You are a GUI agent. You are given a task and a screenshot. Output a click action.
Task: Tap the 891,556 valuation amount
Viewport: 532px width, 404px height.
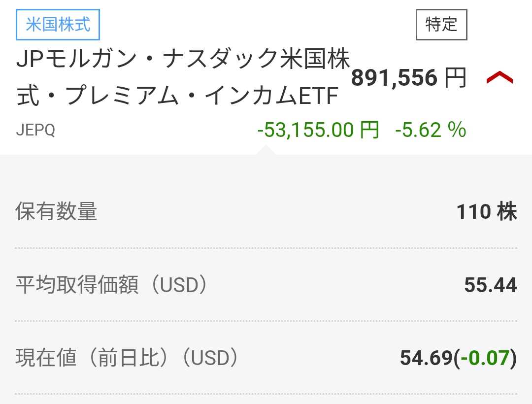(x=394, y=78)
